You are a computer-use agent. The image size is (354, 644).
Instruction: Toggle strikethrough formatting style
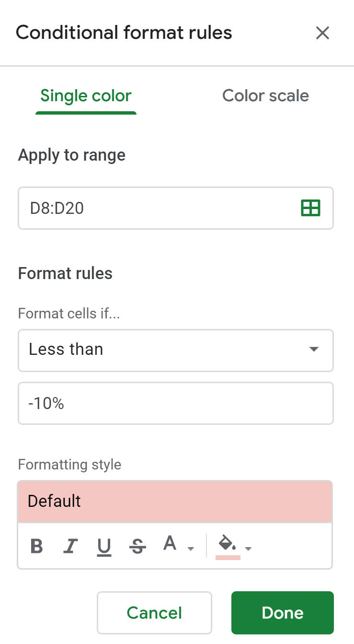(138, 546)
